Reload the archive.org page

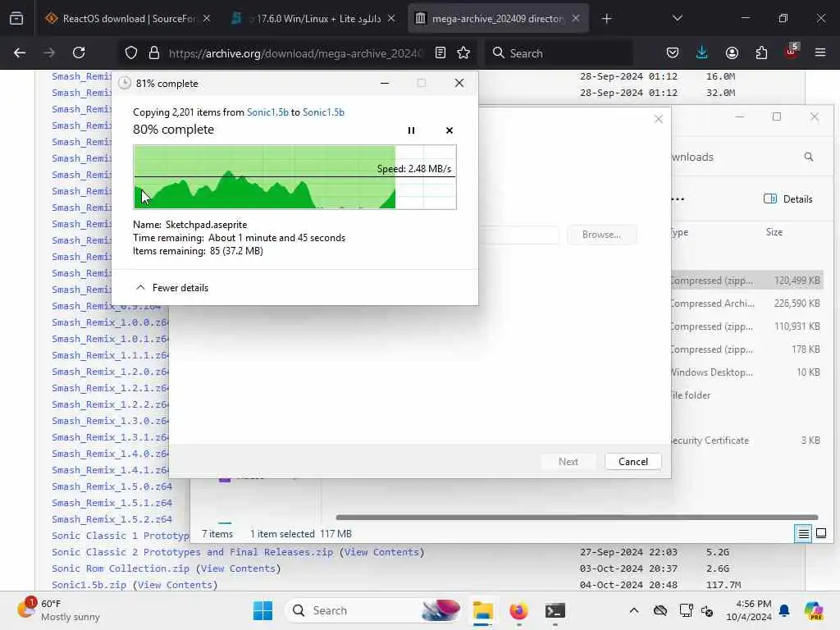point(79,52)
